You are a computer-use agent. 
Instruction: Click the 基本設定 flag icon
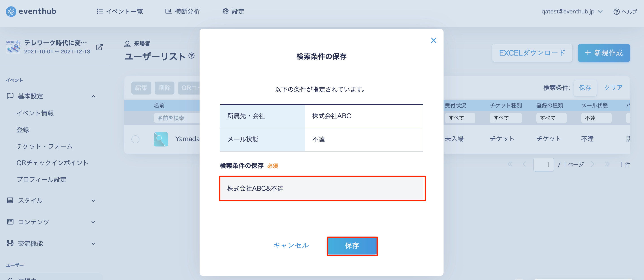(10, 96)
